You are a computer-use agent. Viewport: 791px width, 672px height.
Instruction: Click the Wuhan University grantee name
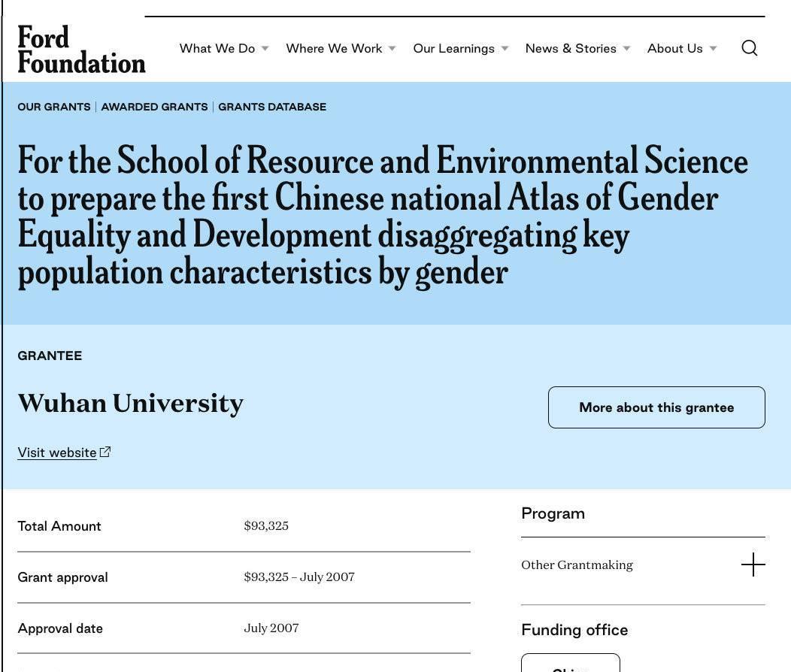tap(131, 403)
